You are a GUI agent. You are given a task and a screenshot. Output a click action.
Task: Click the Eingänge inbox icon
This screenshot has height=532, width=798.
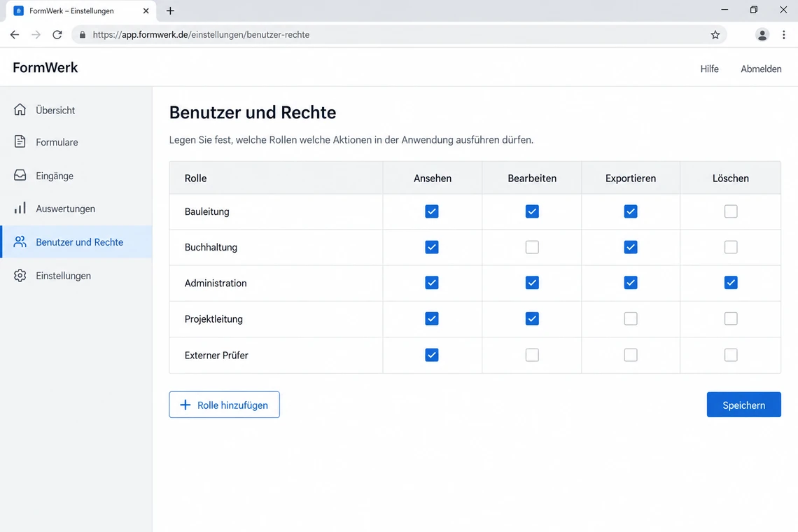[x=20, y=175]
